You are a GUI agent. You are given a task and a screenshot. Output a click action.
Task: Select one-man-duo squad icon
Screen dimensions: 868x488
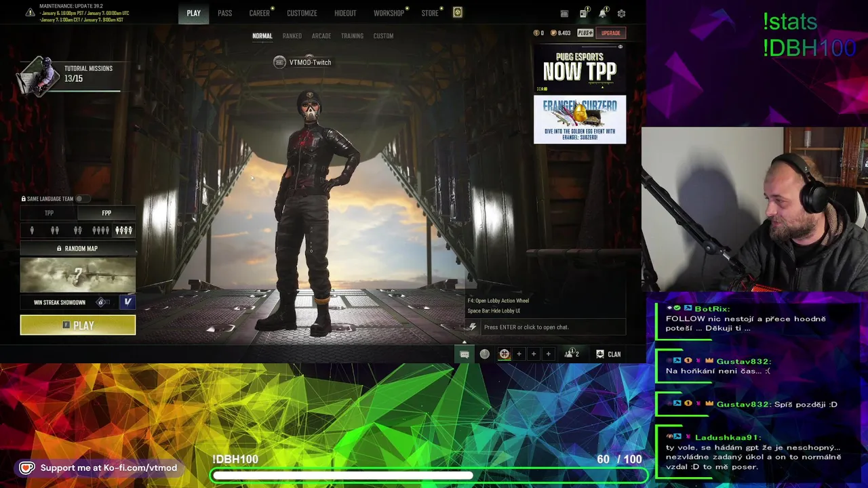pos(78,230)
